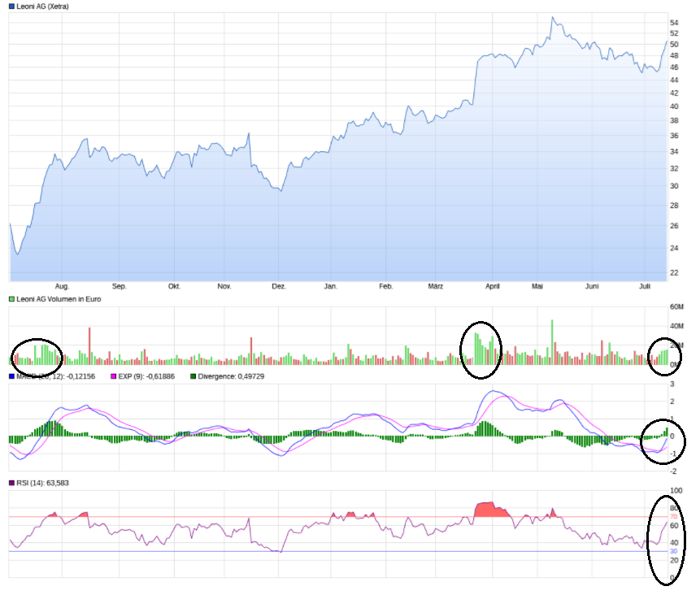Image resolution: width=700 pixels, height=595 pixels.
Task: Select the 'Divergence: 0,49729' label
Action: 231,376
